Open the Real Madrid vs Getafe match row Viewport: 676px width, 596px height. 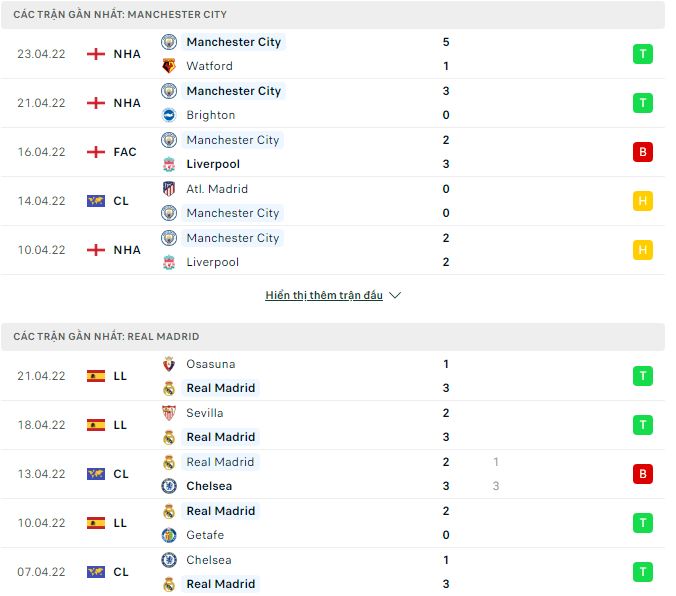coord(333,523)
